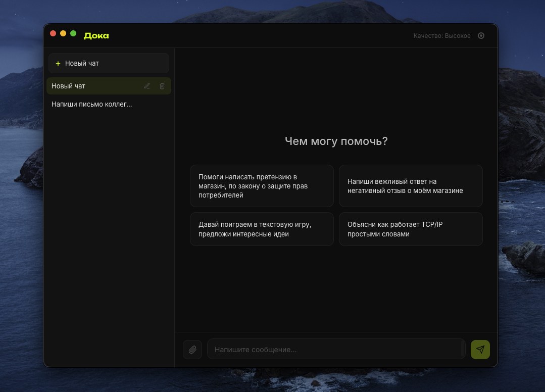Choose the Объясни как работает TCP/IP card
This screenshot has height=392, width=545.
[411, 229]
